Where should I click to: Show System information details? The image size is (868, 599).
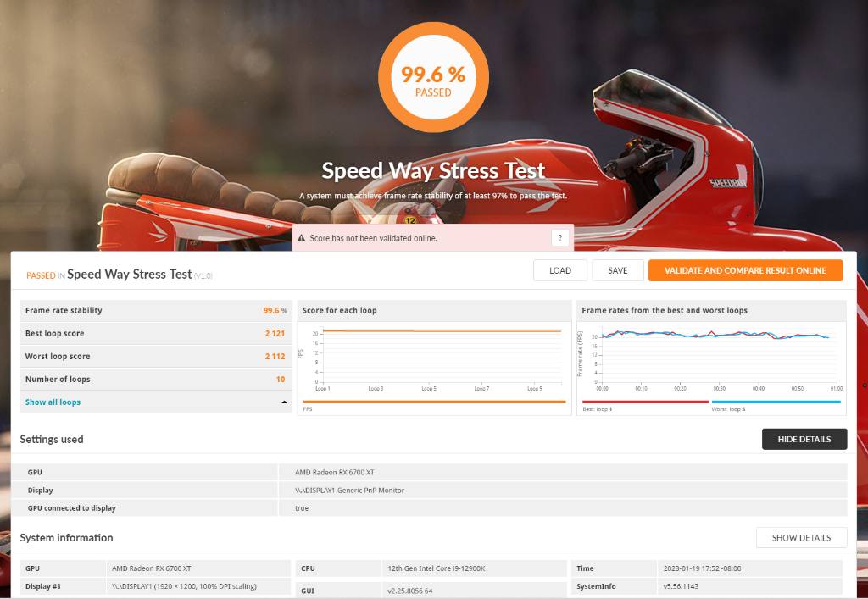pyautogui.click(x=802, y=538)
